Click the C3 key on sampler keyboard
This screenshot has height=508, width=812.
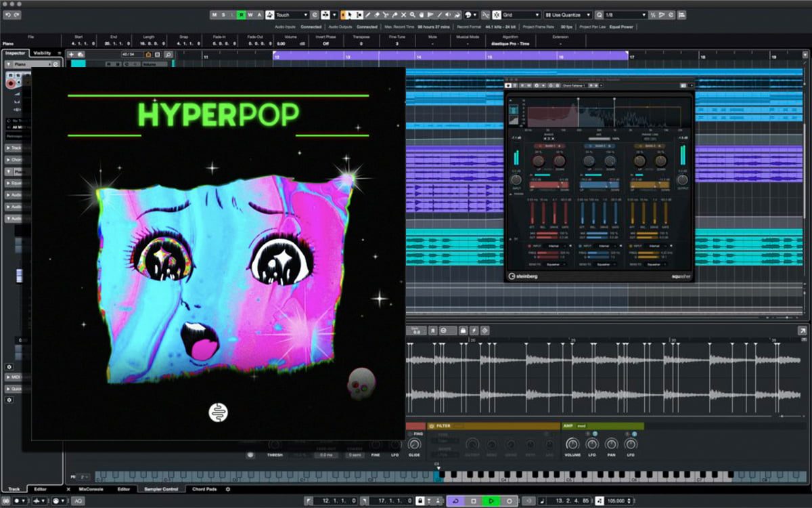[x=438, y=477]
